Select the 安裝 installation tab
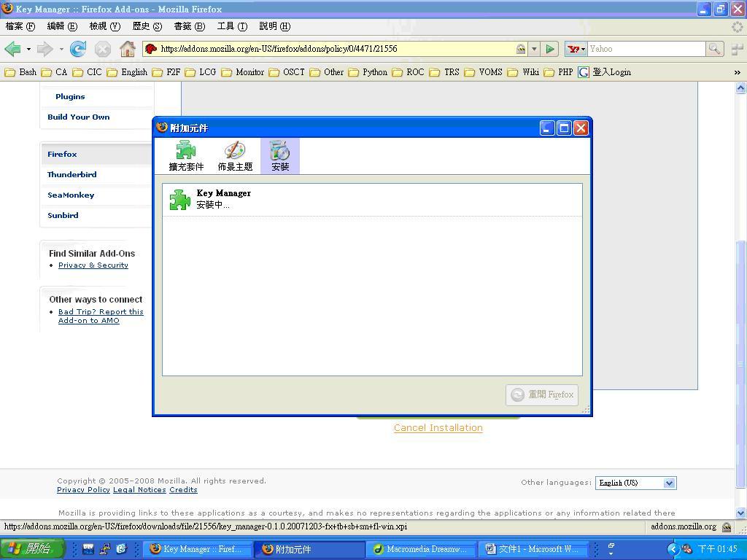Image resolution: width=747 pixels, height=560 pixels. [x=280, y=156]
